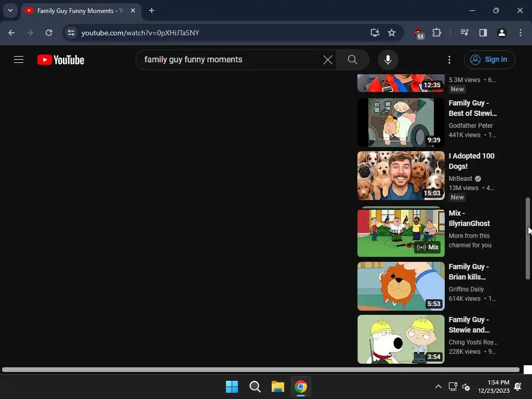The width and height of the screenshot is (532, 399).
Task: Install YouTube app icon in address bar
Action: (x=375, y=33)
